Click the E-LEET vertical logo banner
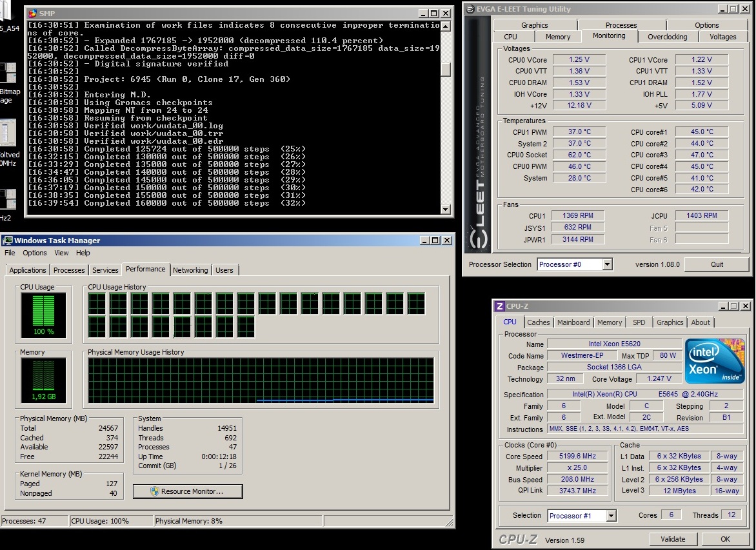Image resolution: width=756 pixels, height=550 pixels. click(x=478, y=135)
